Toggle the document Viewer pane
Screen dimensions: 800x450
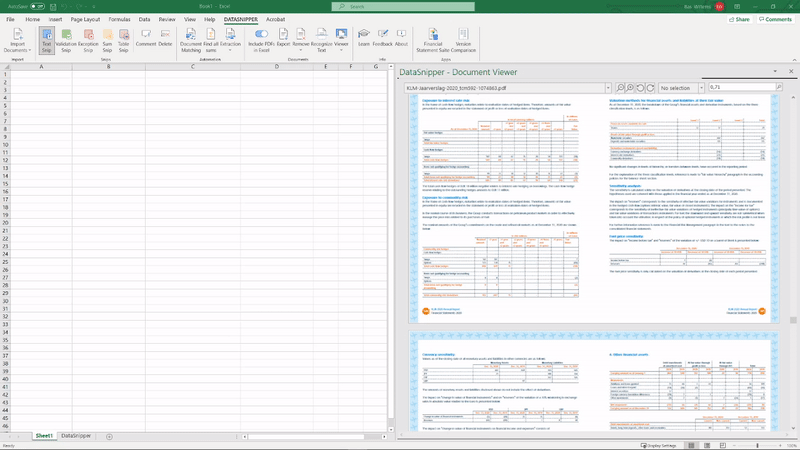pos(341,40)
